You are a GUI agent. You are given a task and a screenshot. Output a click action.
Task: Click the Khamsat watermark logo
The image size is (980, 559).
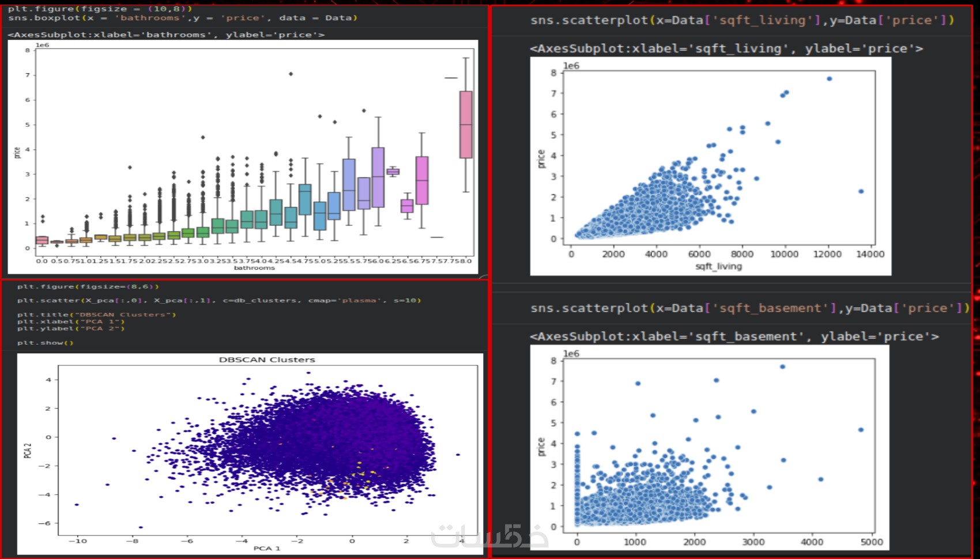point(490,536)
